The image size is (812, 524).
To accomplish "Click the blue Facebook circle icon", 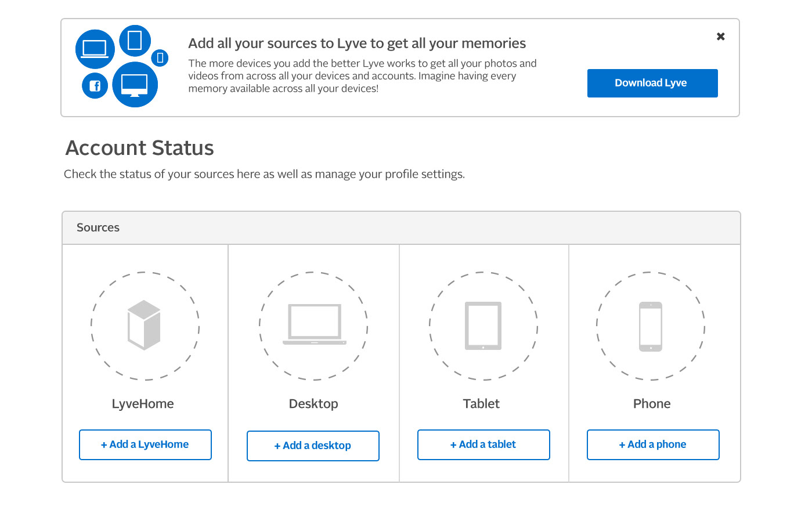I will [x=95, y=86].
